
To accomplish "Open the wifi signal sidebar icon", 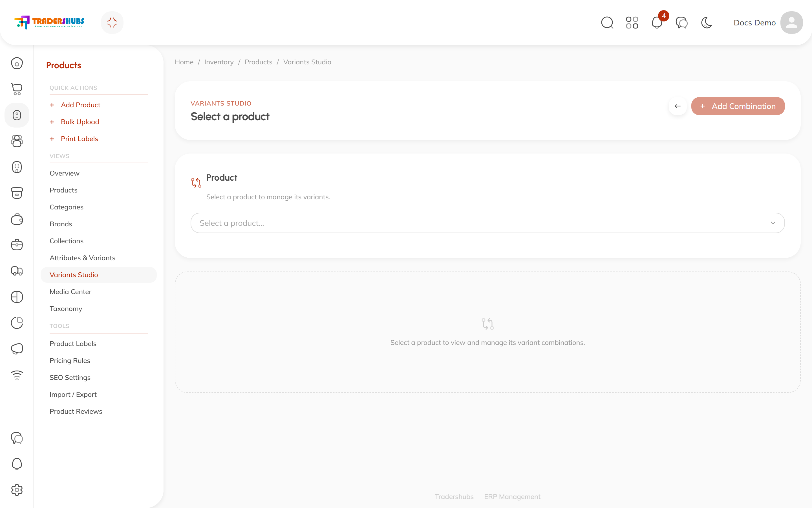I will coord(17,375).
